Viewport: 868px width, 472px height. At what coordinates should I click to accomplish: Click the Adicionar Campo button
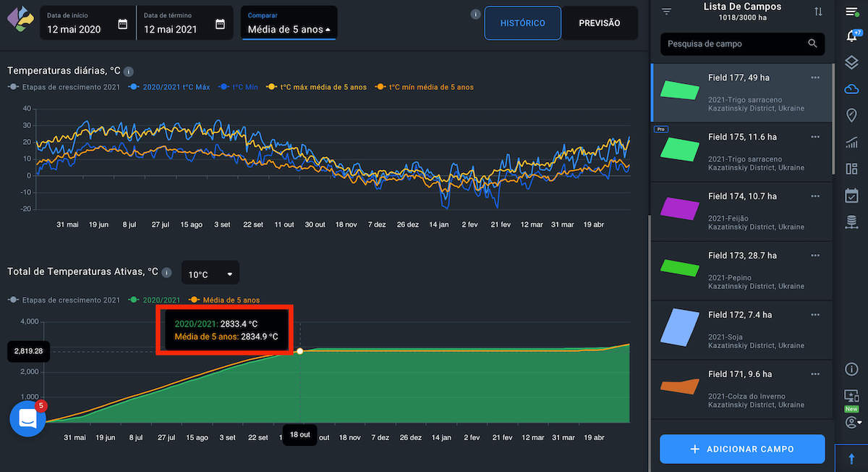pyautogui.click(x=742, y=449)
